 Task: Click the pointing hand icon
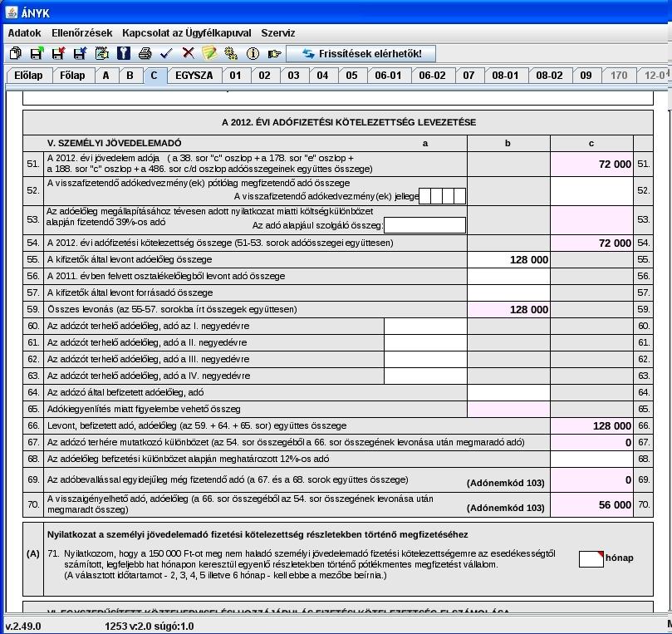274,53
